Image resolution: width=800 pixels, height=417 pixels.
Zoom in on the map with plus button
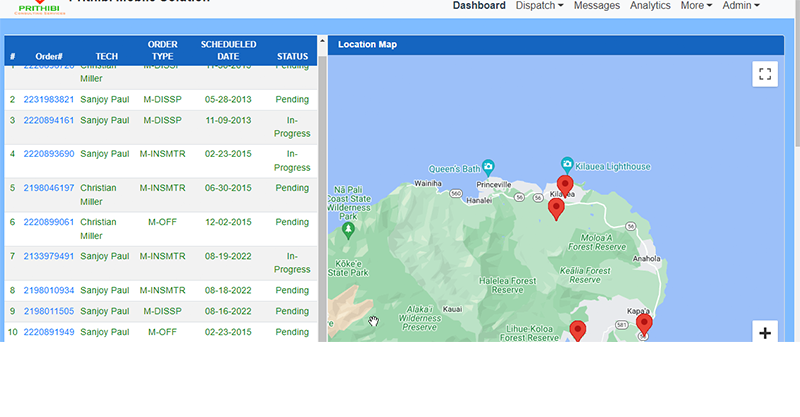765,333
